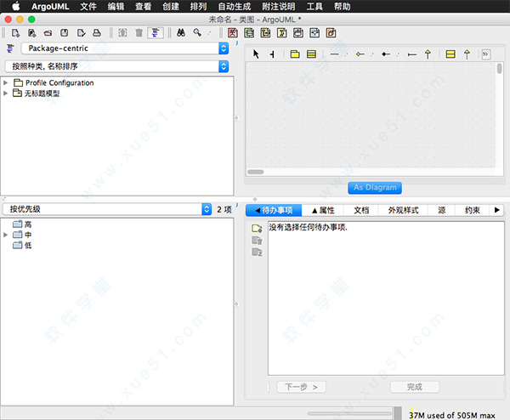The image size is (510, 420).
Task: Switch to the 外观样式 tab
Action: tap(403, 211)
